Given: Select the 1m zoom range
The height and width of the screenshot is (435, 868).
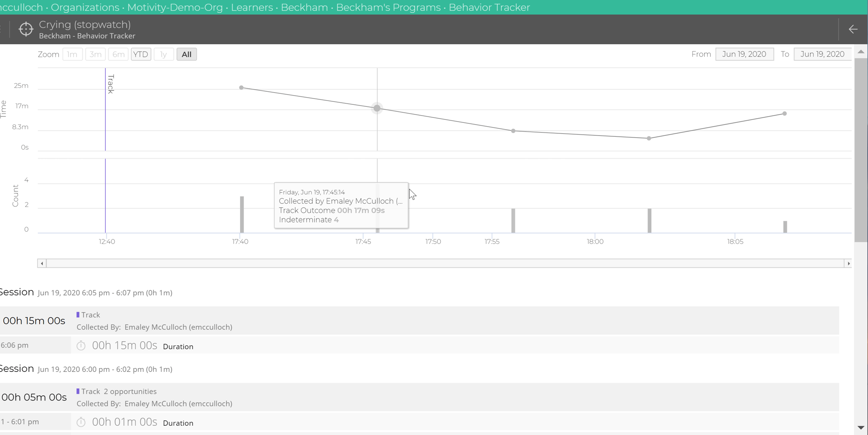Looking at the screenshot, I should point(72,54).
